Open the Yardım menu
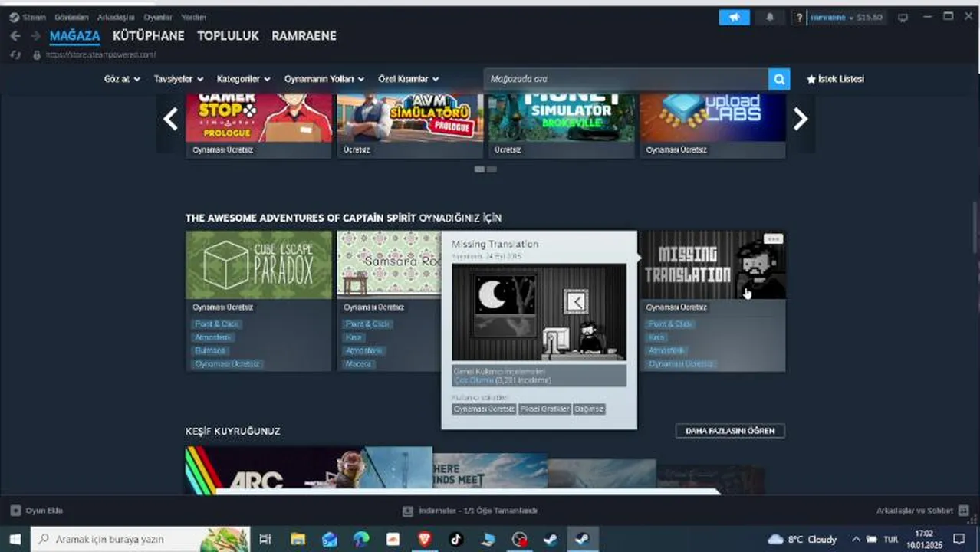The image size is (980, 552). [193, 17]
